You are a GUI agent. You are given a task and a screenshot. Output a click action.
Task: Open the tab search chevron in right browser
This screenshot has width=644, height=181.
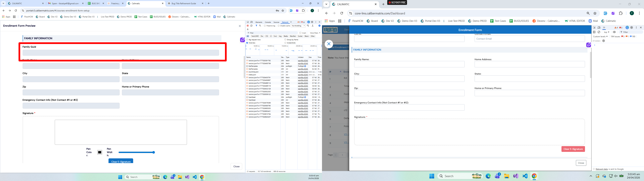click(326, 4)
